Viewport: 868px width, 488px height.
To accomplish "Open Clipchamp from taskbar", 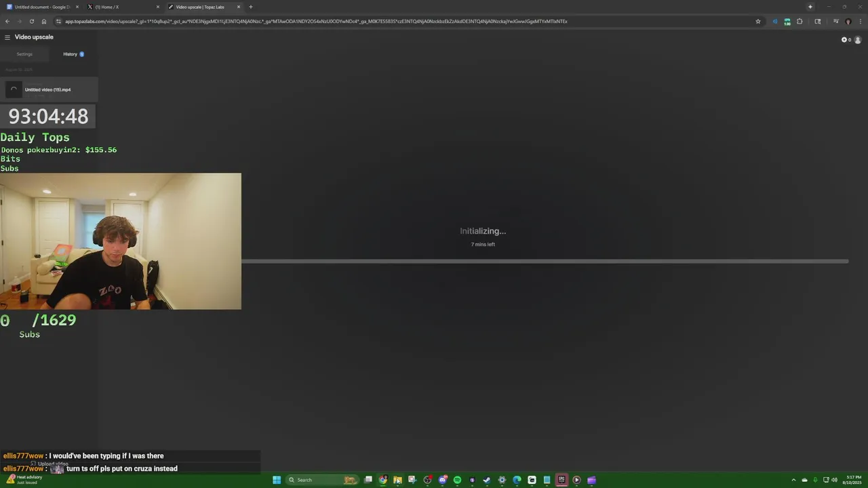I will (591, 480).
